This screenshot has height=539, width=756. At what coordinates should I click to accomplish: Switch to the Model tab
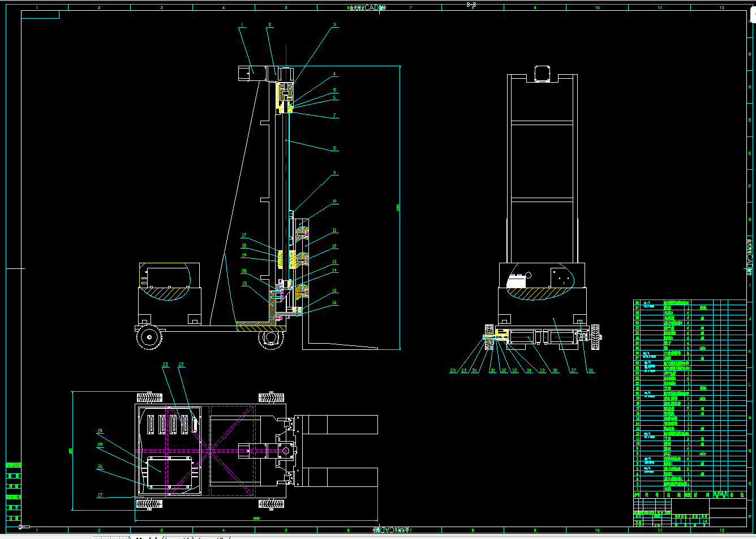146,537
